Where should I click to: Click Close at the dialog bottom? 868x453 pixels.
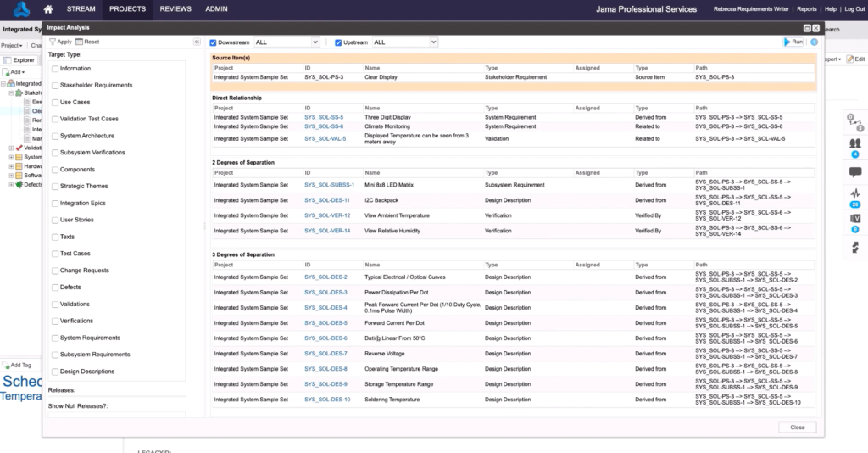tap(797, 428)
